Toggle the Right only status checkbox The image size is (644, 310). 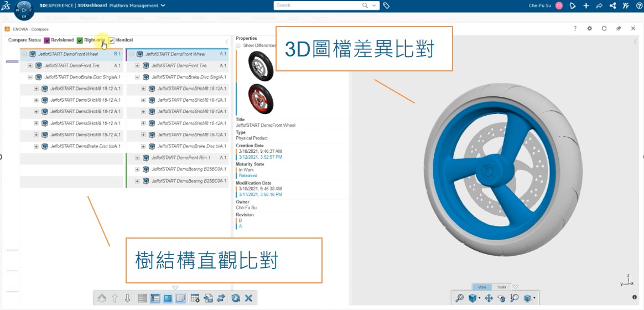[80, 40]
